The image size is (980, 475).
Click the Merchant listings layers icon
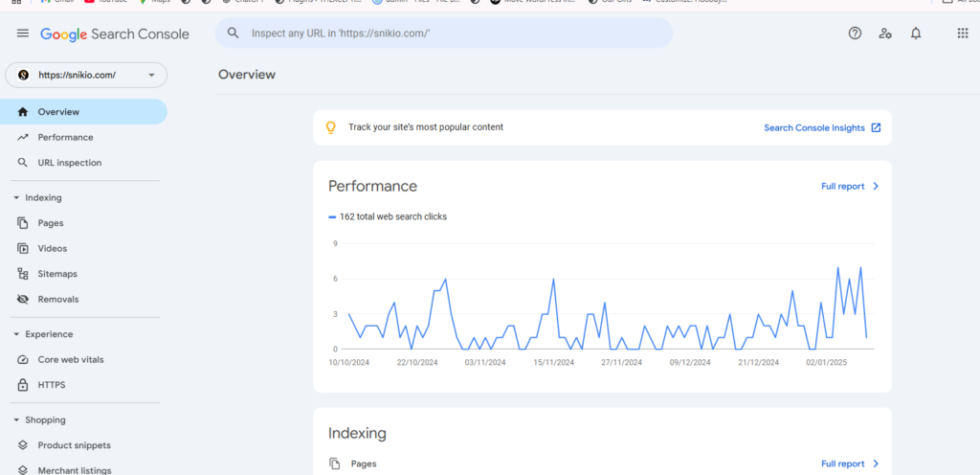[x=23, y=470]
